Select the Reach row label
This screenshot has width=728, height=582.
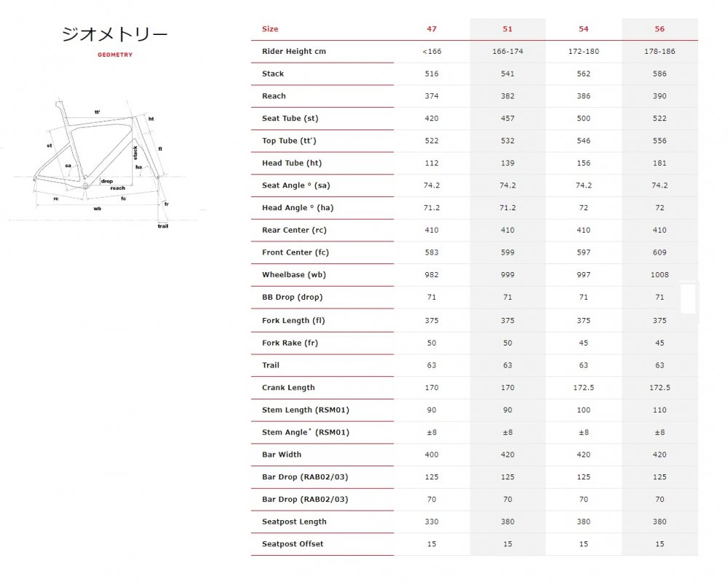[x=274, y=96]
